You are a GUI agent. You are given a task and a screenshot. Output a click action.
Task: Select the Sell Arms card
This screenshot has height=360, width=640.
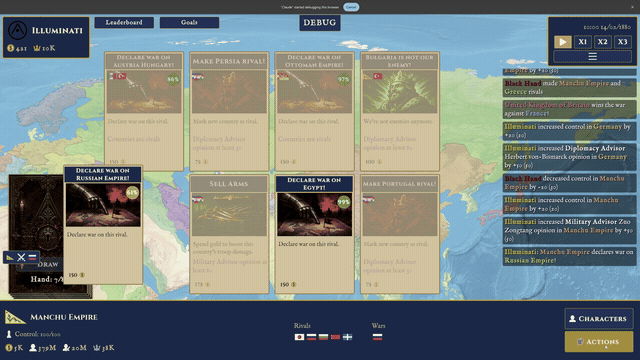click(x=229, y=234)
